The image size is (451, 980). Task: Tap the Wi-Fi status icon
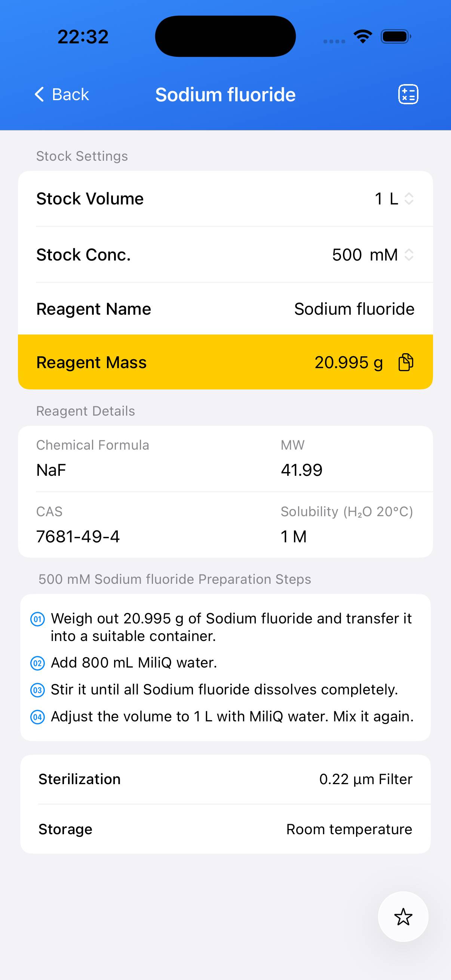pyautogui.click(x=363, y=37)
